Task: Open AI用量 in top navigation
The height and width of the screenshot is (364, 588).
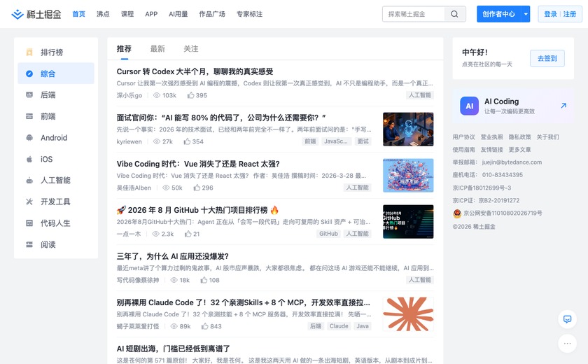Action: click(178, 14)
